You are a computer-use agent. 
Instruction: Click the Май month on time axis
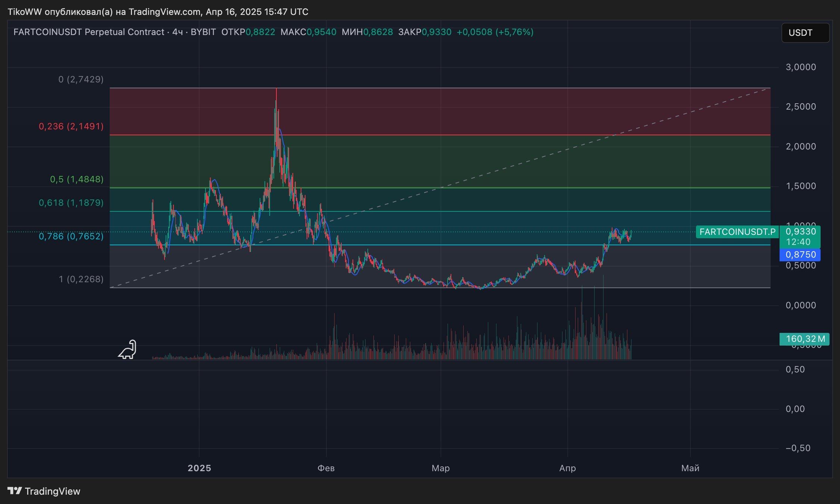point(690,468)
